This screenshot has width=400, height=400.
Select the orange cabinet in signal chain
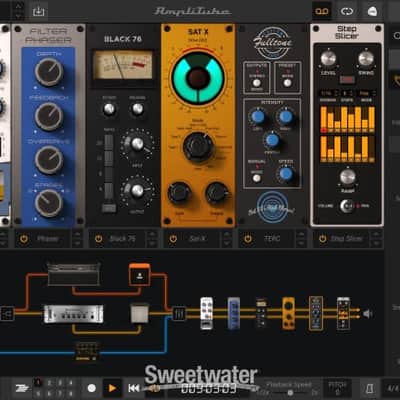click(140, 274)
